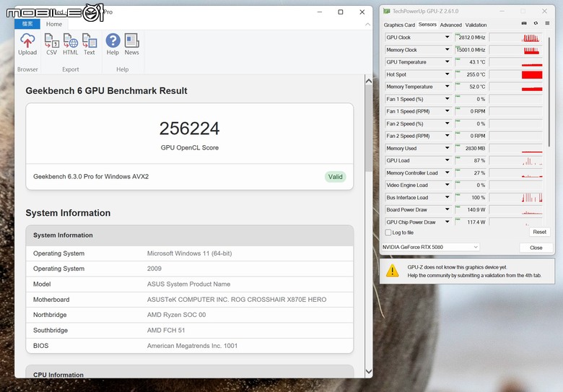The width and height of the screenshot is (563, 392).
Task: Click the Hot Spot history graph
Action: click(x=515, y=74)
